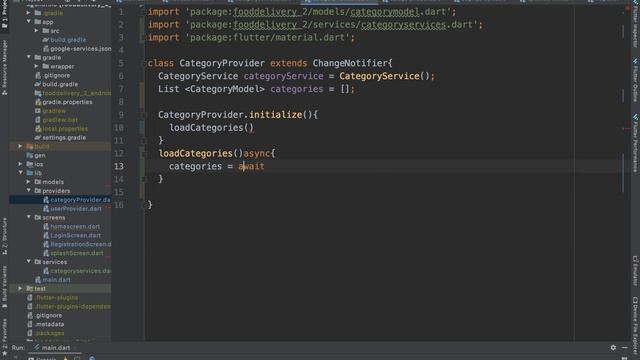The height and width of the screenshot is (360, 640).
Task: Collapse the services folder
Action: [29, 262]
